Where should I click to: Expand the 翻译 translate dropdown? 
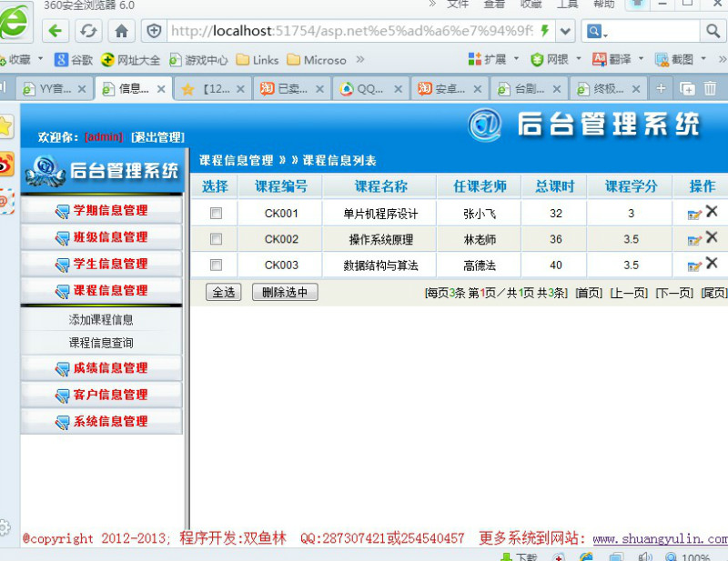click(642, 59)
